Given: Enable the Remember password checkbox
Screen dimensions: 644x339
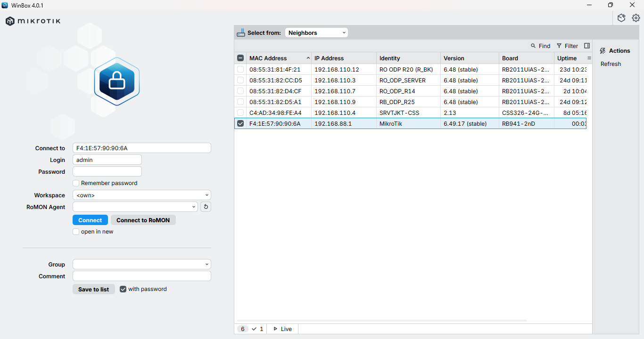Looking at the screenshot, I should pyautogui.click(x=76, y=183).
